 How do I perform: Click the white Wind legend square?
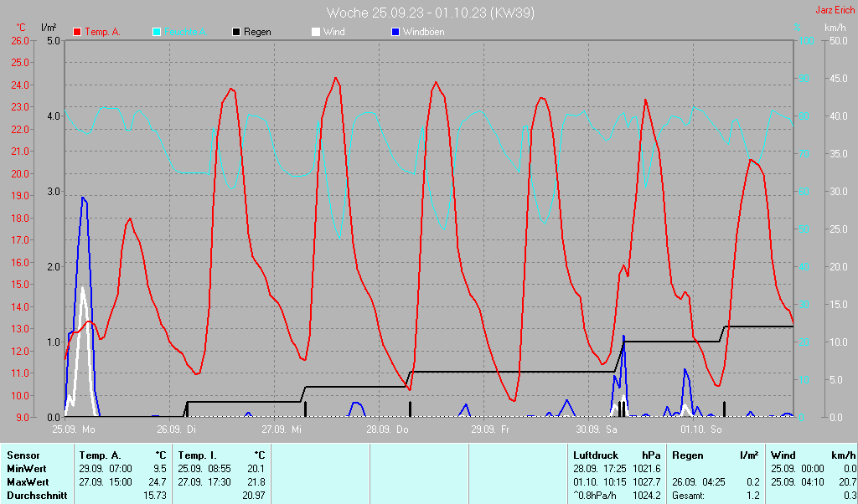pyautogui.click(x=315, y=32)
